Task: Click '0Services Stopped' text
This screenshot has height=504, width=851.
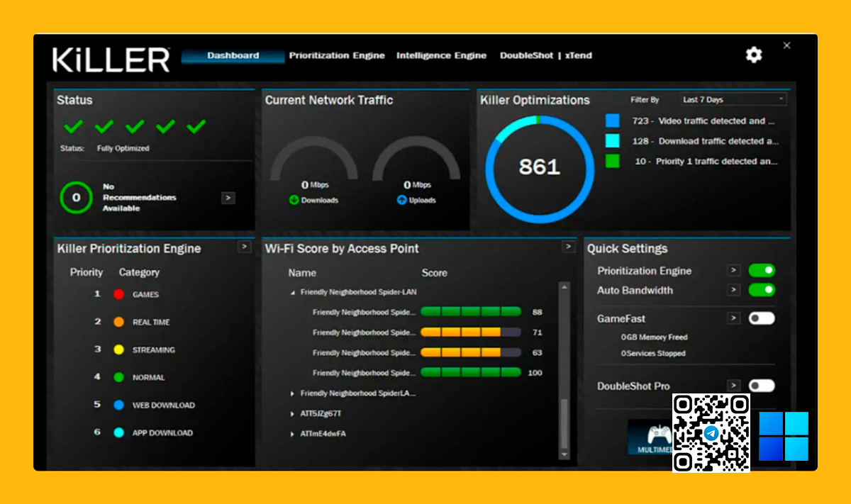Action: click(653, 354)
